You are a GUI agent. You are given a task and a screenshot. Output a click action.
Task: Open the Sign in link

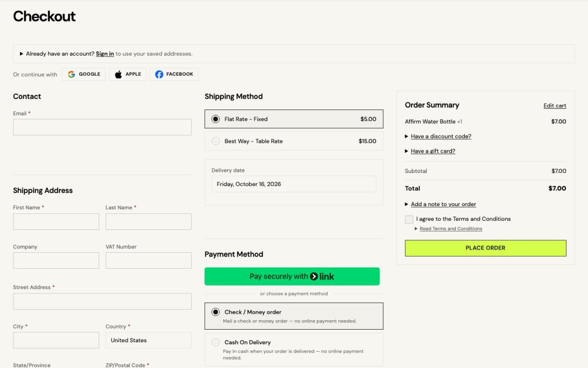click(104, 54)
